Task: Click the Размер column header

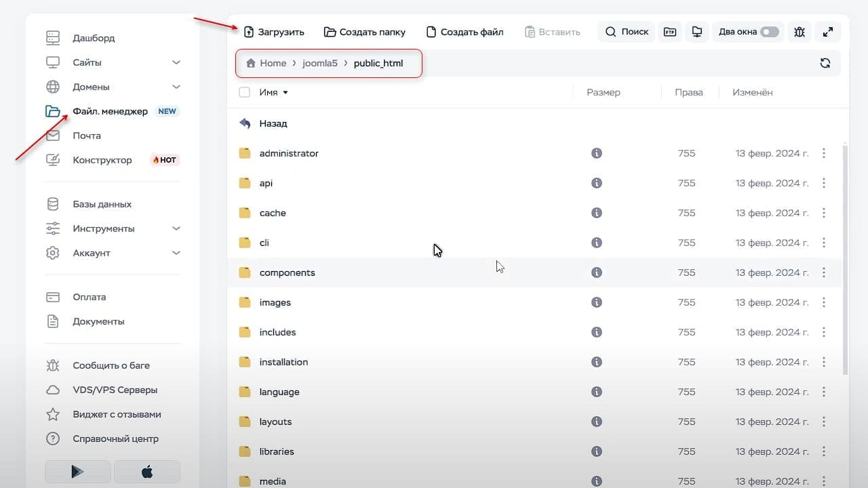Action: click(x=604, y=92)
